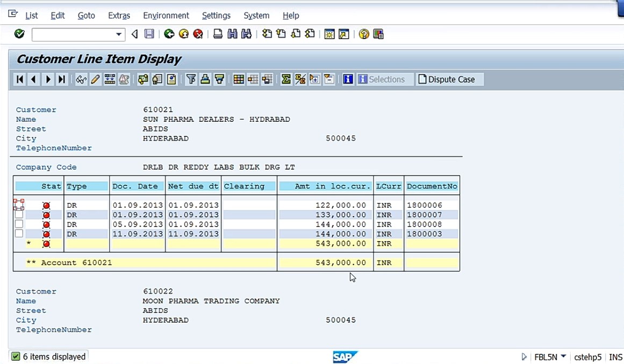Click Change Layout grid icon
Screen dimensions: 624x364
click(x=239, y=79)
